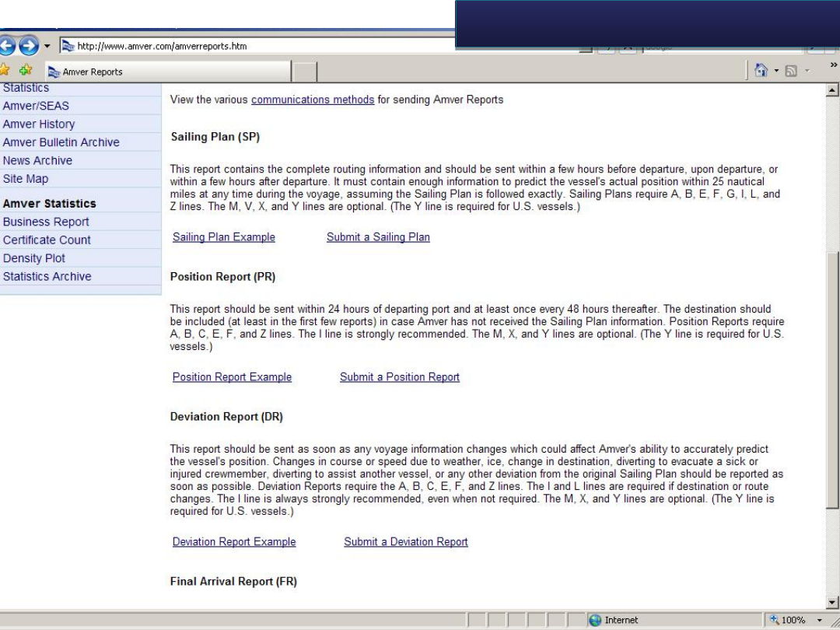Open the Submit a Sailing Plan link
This screenshot has height=630, width=840.
(x=378, y=237)
